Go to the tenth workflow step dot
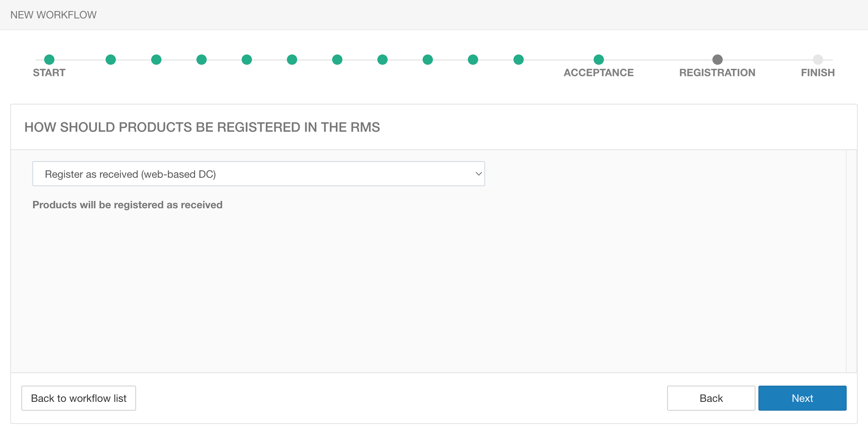The height and width of the screenshot is (432, 868). point(473,60)
